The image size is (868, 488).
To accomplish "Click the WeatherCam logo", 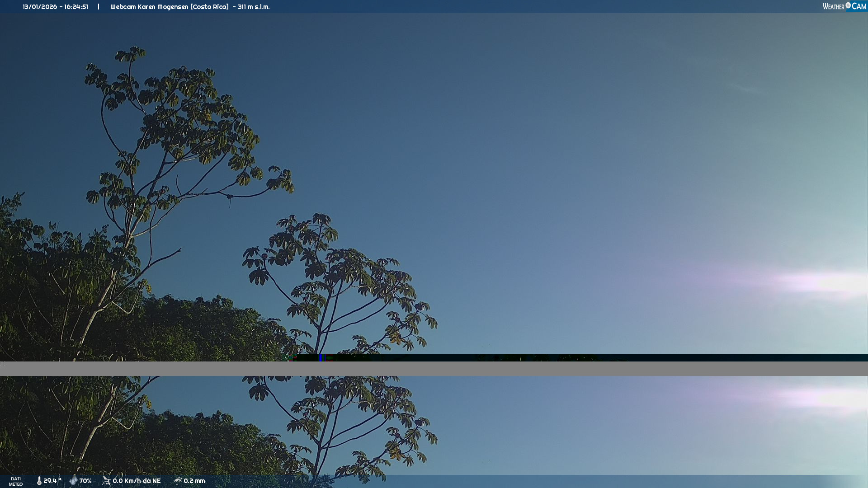I will click(x=844, y=6).
